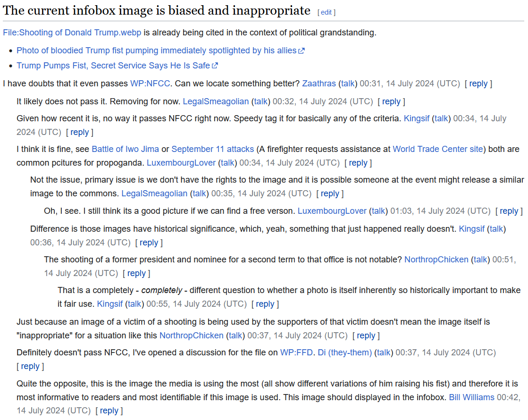
Task: Open Kingsif's user link on the 00:55 comment
Action: pyautogui.click(x=110, y=304)
